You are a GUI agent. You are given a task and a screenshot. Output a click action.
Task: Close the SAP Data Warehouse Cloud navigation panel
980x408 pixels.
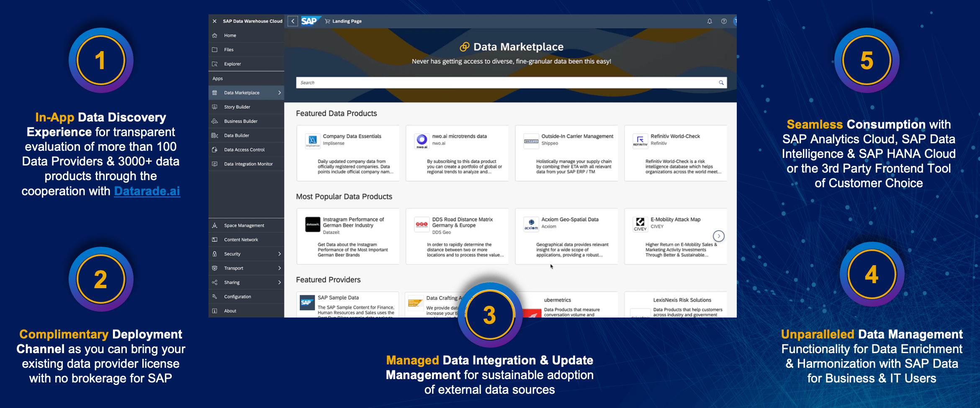[214, 21]
